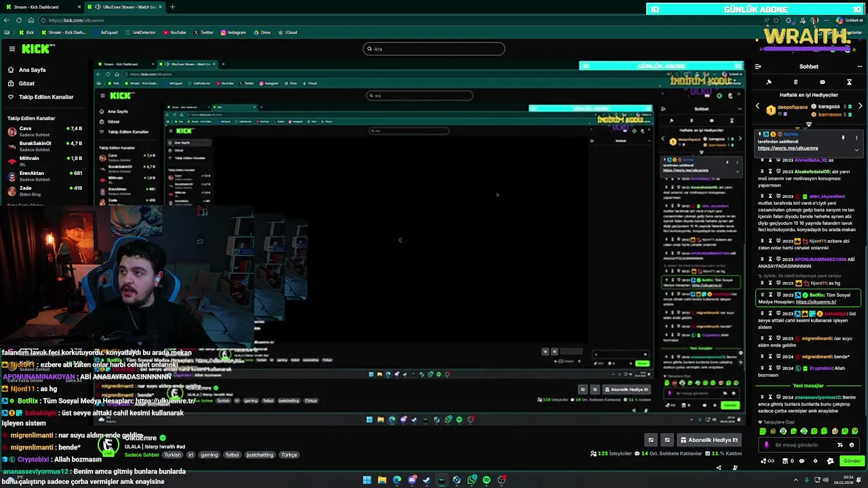Image resolution: width=868 pixels, height=488 pixels.
Task: Click deepofspace in gifters leaderboard
Action: pos(793,107)
